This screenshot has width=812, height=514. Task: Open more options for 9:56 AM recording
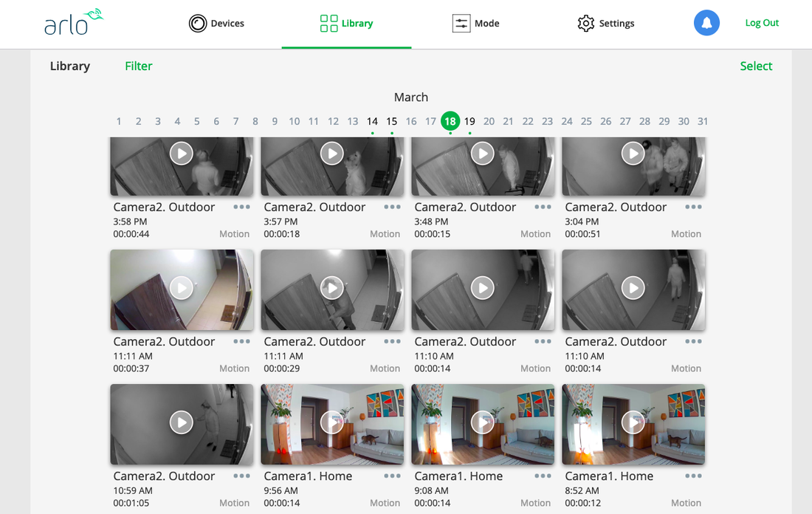pos(392,476)
